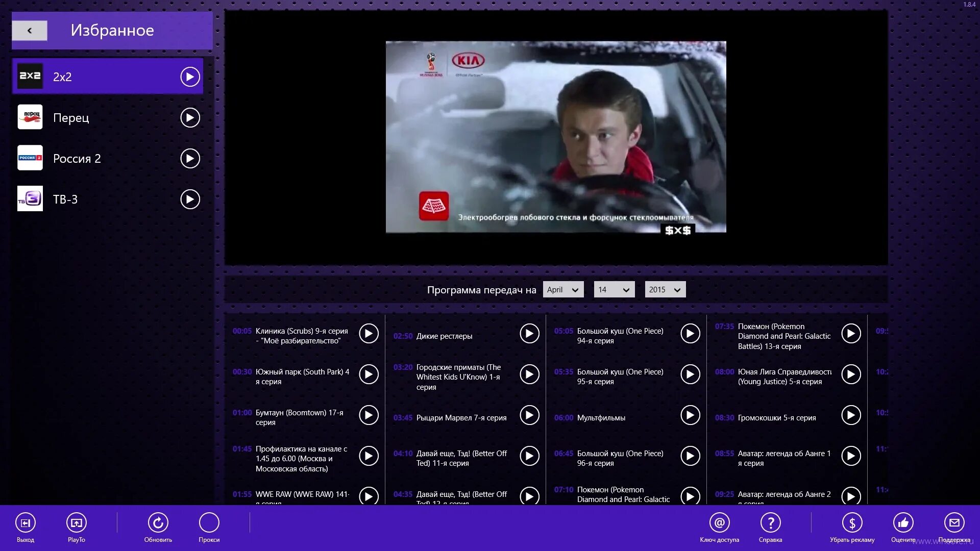Click the Обновить refresh icon
Screen dimensions: 980x551
[x=158, y=523]
